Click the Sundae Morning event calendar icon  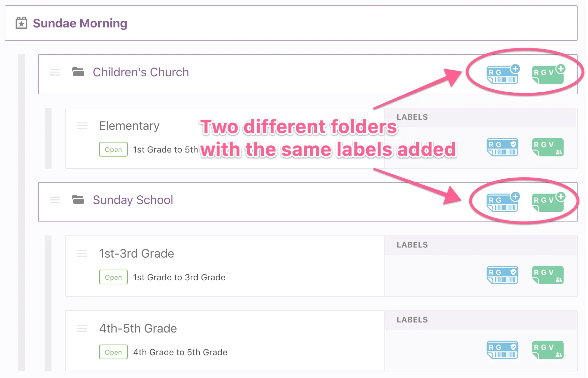(21, 23)
